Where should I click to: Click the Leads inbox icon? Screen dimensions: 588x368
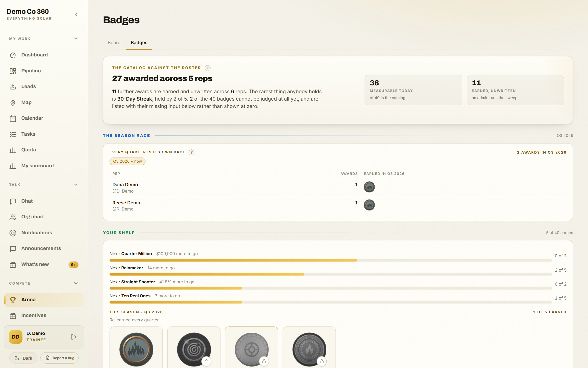pos(13,87)
